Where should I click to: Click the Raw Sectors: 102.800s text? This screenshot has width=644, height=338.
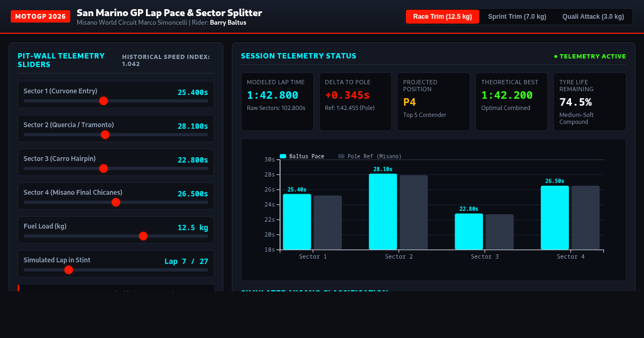click(x=276, y=108)
